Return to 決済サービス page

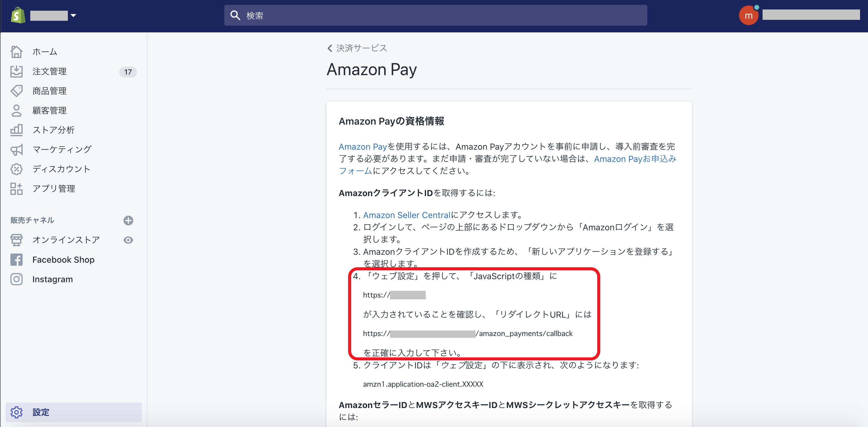(x=362, y=48)
